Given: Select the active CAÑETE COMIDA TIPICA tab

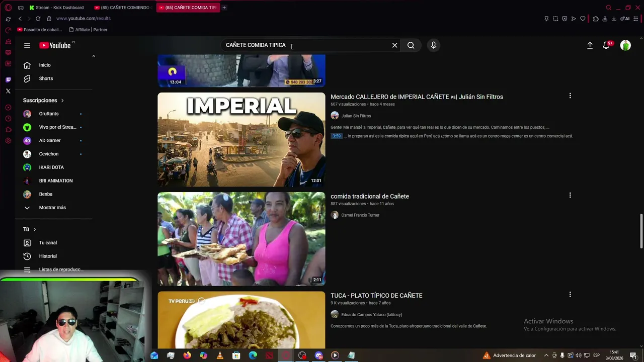Looking at the screenshot, I should 188,8.
